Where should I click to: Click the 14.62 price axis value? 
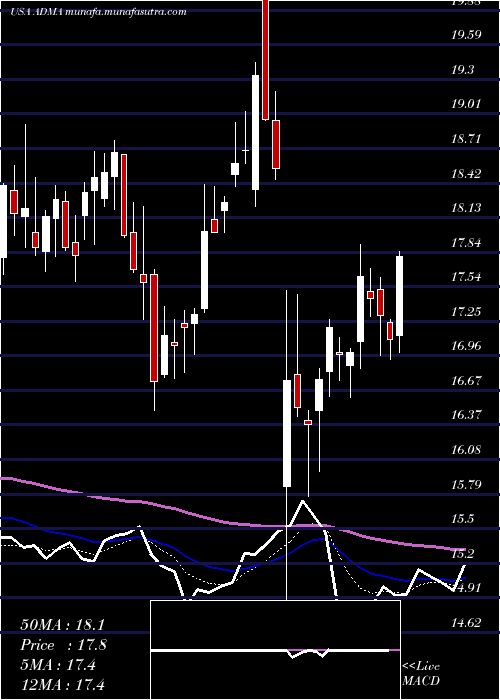[x=468, y=623]
